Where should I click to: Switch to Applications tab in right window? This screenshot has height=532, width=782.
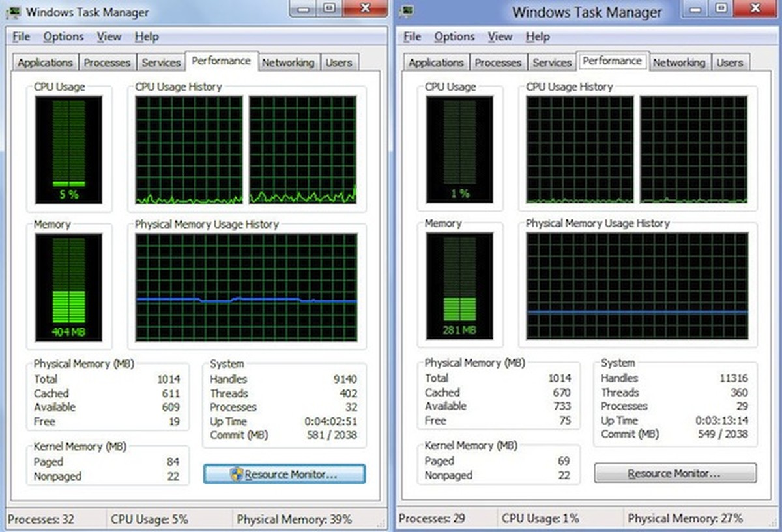tap(436, 63)
